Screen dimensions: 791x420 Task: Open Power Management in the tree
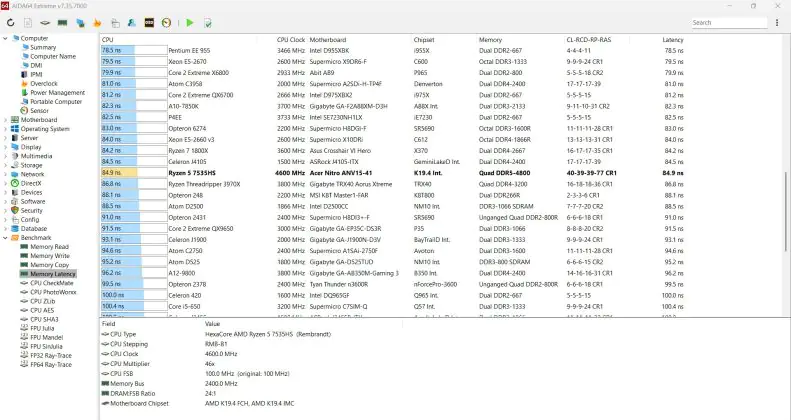[x=58, y=93]
